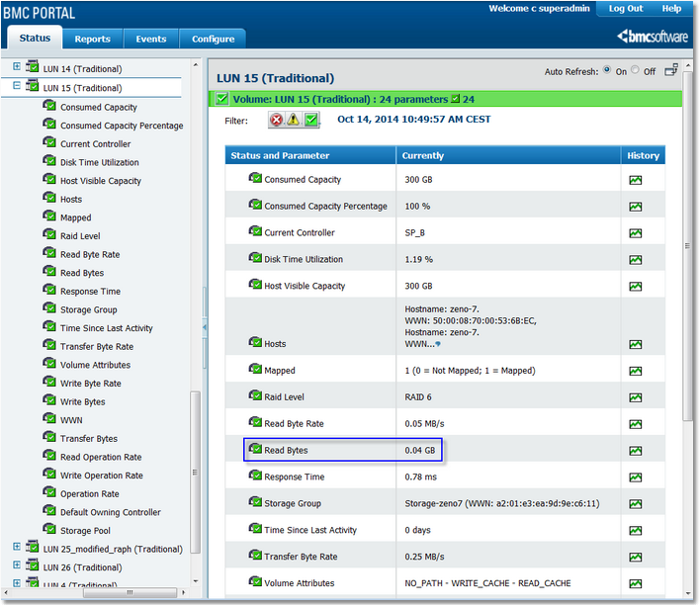Select LUN 26 (Traditional) in tree
Screen dimensions: 700x607
(x=83, y=567)
